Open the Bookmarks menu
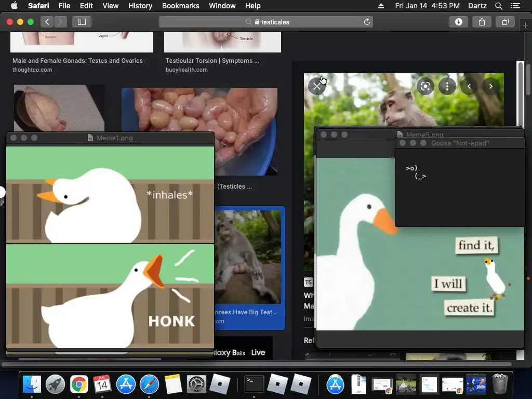This screenshot has width=532, height=399. click(x=180, y=6)
